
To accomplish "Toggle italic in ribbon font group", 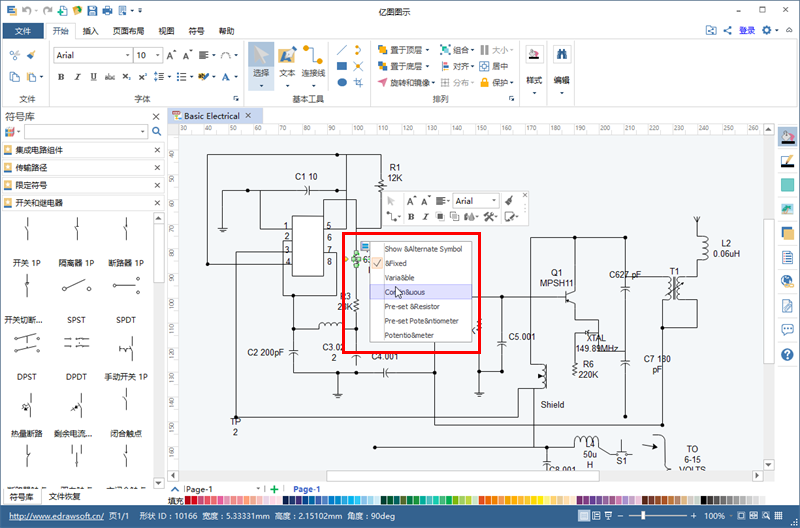I will [x=78, y=77].
